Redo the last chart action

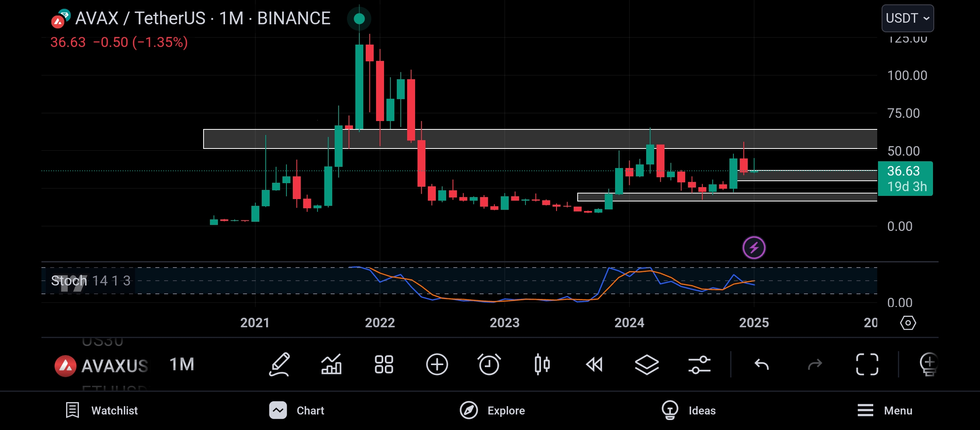815,364
